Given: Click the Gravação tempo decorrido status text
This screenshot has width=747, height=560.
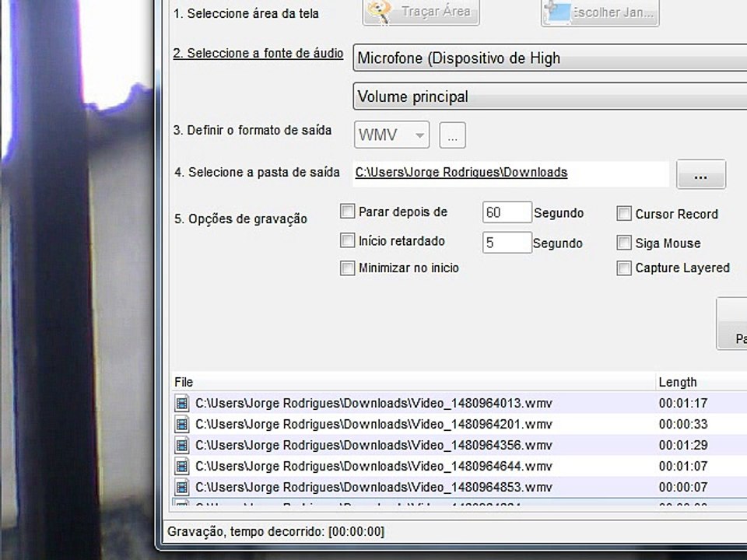Looking at the screenshot, I should 275,531.
